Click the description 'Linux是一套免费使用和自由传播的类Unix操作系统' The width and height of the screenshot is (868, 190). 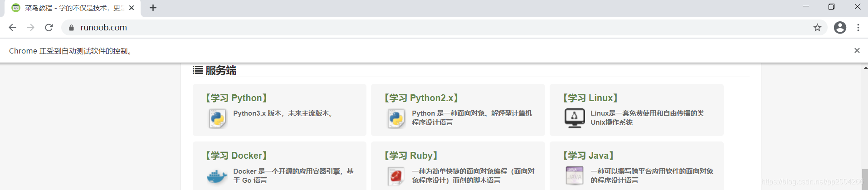[x=647, y=118]
